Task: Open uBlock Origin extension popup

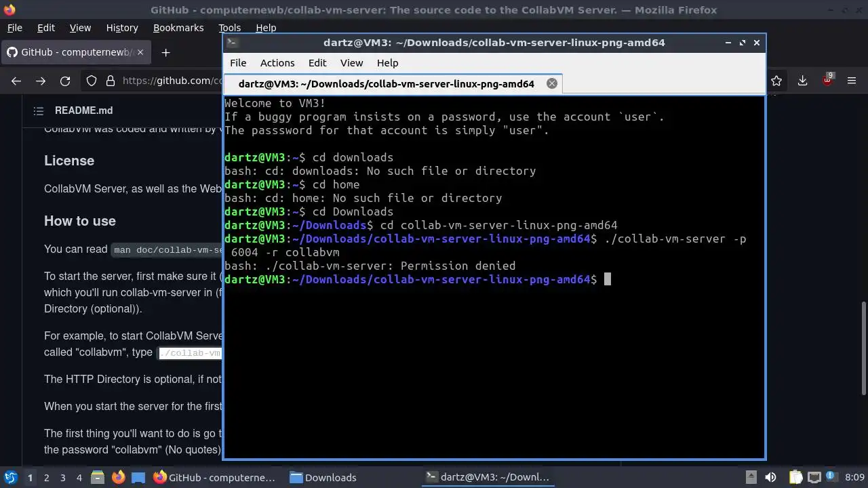Action: point(828,80)
